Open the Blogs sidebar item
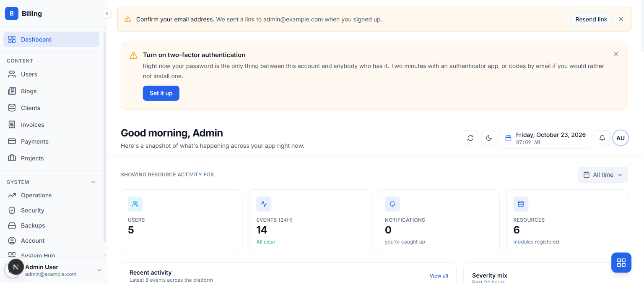Viewport: 644px width, 283px height. coord(51,91)
